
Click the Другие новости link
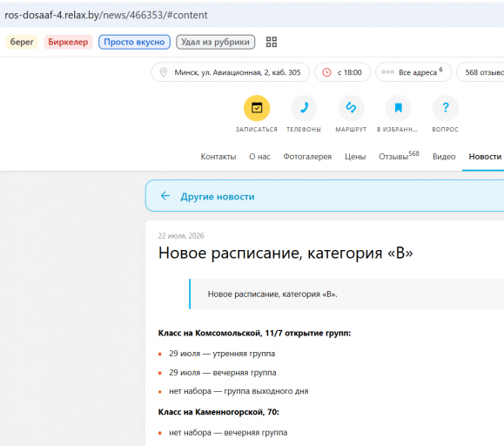(x=218, y=197)
